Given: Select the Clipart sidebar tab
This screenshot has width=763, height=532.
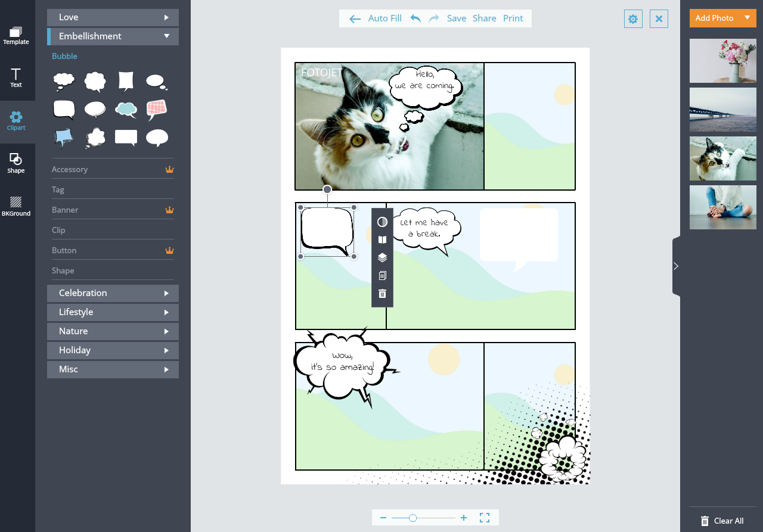Looking at the screenshot, I should pyautogui.click(x=16, y=121).
